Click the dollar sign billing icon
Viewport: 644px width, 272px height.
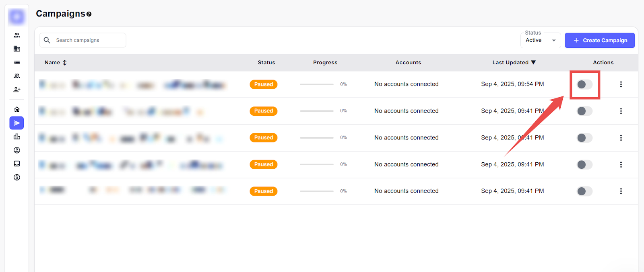[17, 177]
